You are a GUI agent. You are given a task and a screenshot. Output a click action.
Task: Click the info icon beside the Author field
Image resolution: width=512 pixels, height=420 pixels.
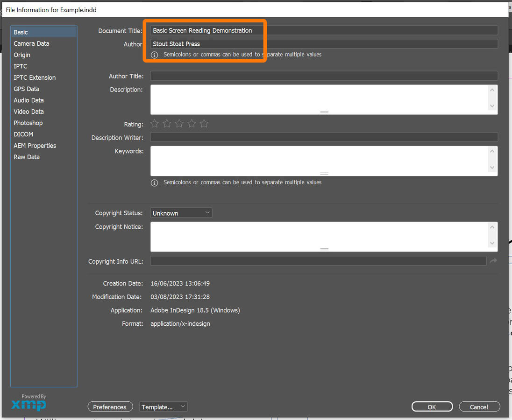tap(154, 55)
